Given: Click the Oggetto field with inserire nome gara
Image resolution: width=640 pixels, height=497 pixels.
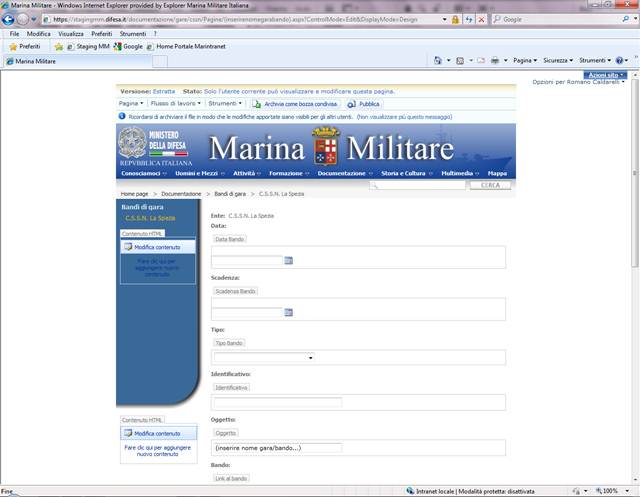Looking at the screenshot, I should tap(278, 448).
